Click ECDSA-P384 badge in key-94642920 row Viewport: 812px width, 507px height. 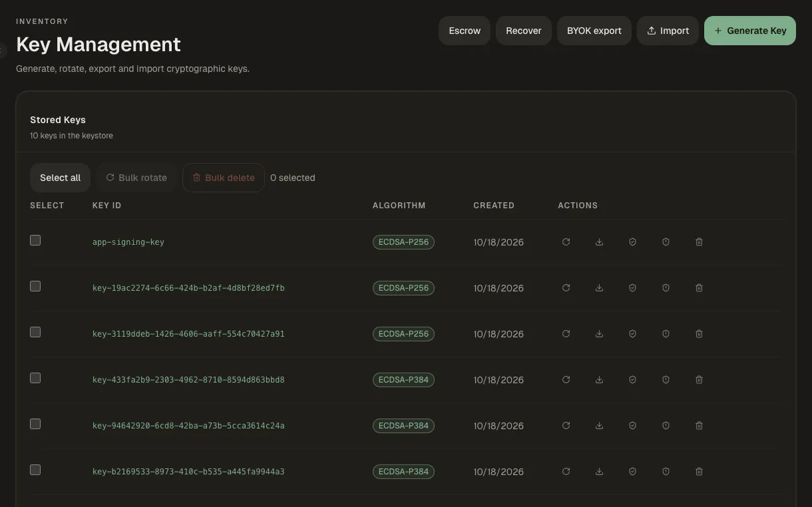[x=403, y=426]
